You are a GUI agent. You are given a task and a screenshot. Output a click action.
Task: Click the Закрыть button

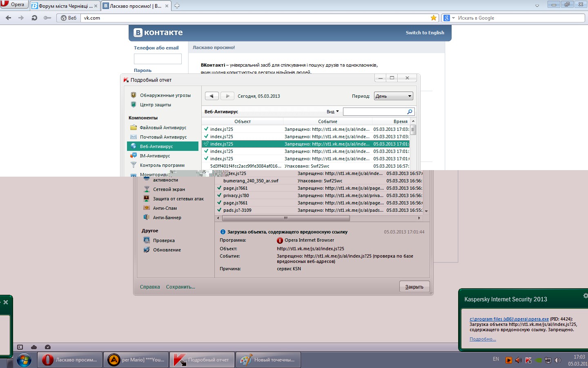tap(414, 287)
